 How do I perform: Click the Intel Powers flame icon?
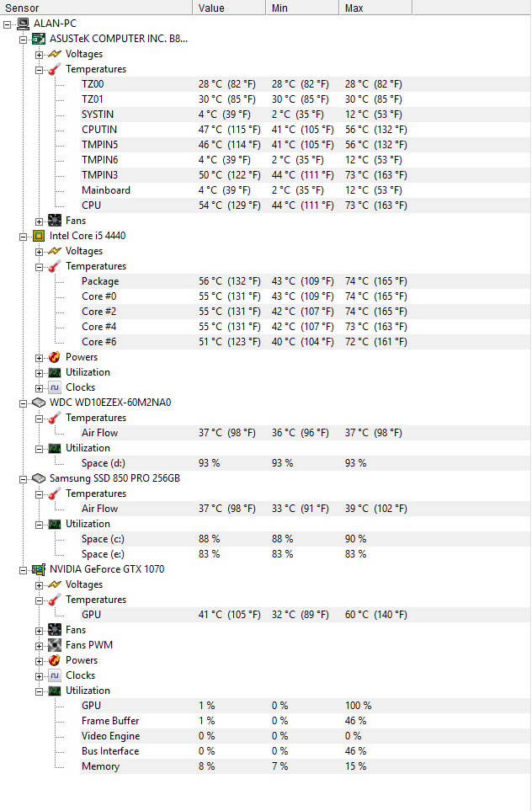pos(55,357)
